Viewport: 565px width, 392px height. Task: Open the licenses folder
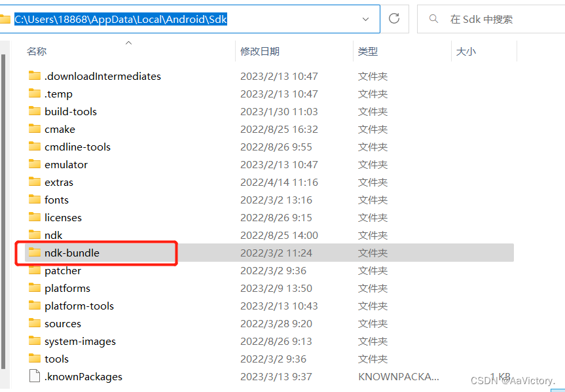[x=62, y=217]
